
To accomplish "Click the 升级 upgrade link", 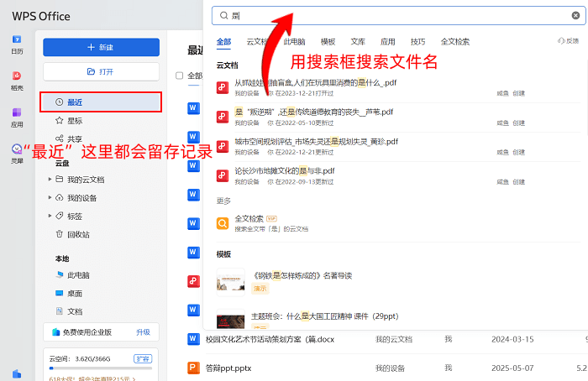I will pos(144,331).
